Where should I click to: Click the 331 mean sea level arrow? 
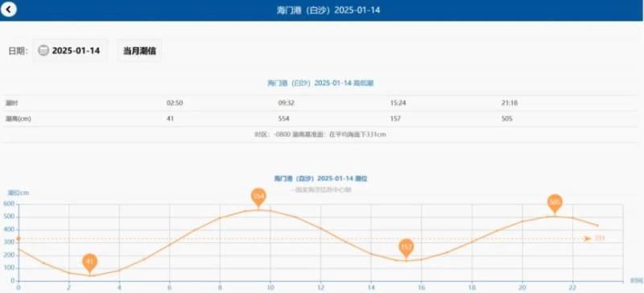tap(588, 238)
